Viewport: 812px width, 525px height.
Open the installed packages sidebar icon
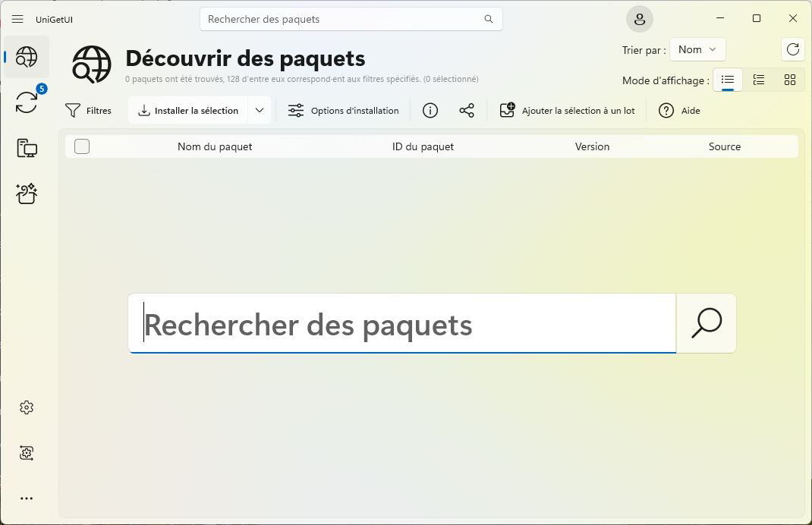pyautogui.click(x=27, y=148)
